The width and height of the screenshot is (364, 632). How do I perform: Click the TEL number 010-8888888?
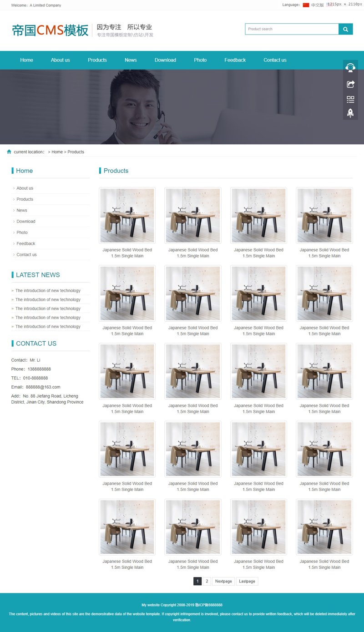[35, 378]
